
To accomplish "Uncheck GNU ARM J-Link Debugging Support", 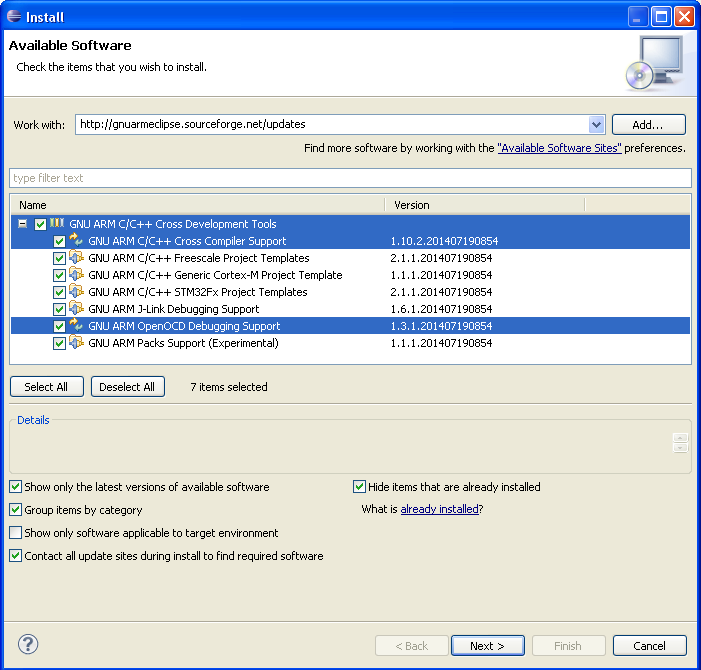I will click(59, 309).
